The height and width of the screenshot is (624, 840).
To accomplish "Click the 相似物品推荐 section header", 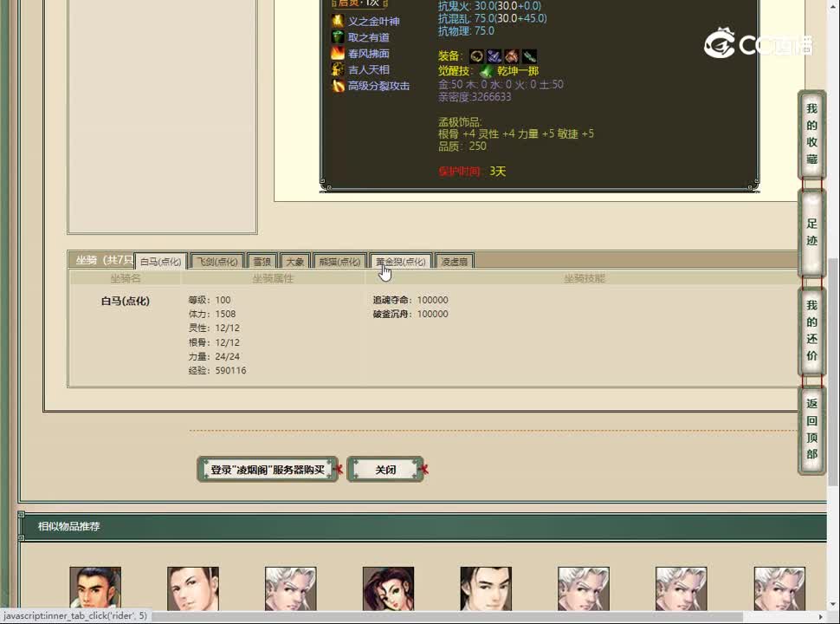I will (68, 526).
